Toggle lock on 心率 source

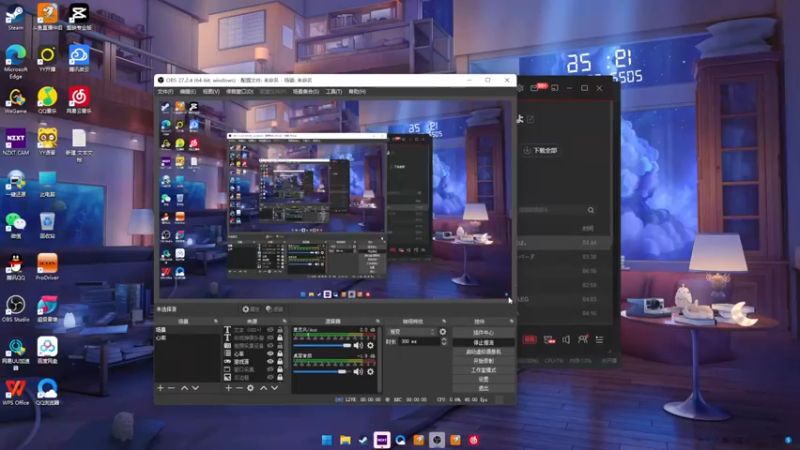click(280, 354)
